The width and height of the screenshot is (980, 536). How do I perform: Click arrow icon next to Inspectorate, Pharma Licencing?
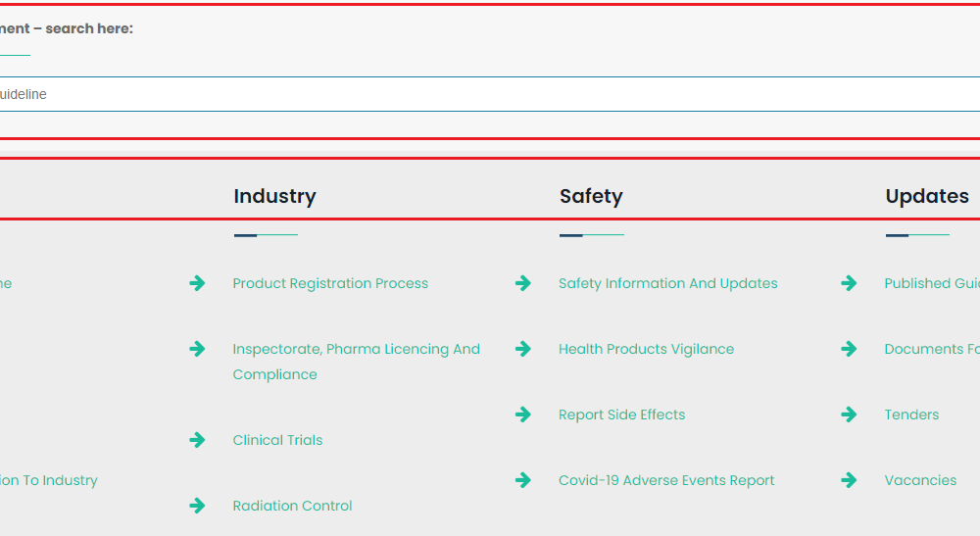[x=197, y=349]
